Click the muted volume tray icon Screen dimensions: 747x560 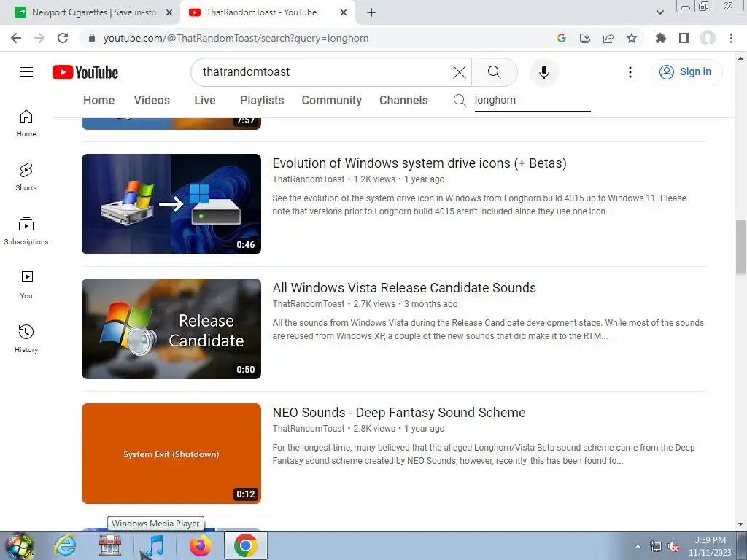(673, 546)
